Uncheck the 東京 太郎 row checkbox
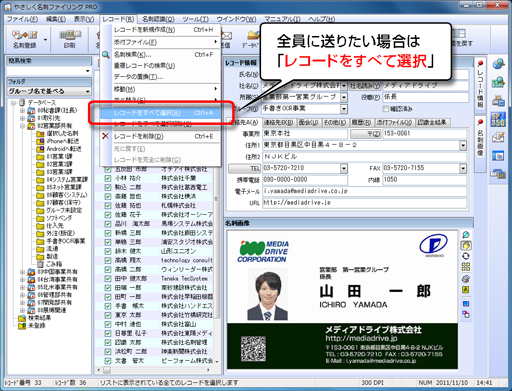512x391 pixels. click(x=108, y=315)
